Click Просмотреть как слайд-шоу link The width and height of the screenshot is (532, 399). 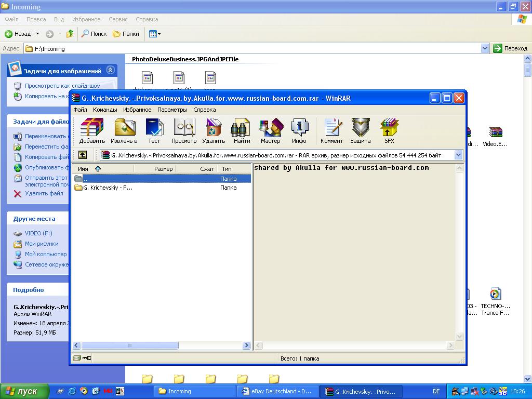(x=62, y=86)
